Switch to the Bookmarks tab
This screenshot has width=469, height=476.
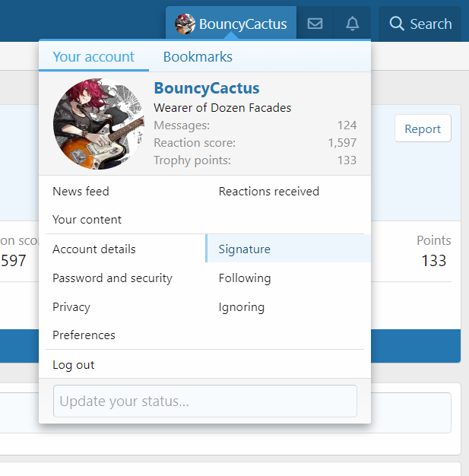(198, 57)
